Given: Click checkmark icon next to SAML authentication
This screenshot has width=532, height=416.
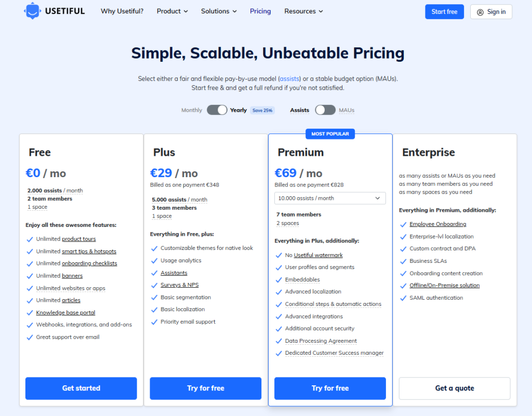Looking at the screenshot, I should pos(403,298).
